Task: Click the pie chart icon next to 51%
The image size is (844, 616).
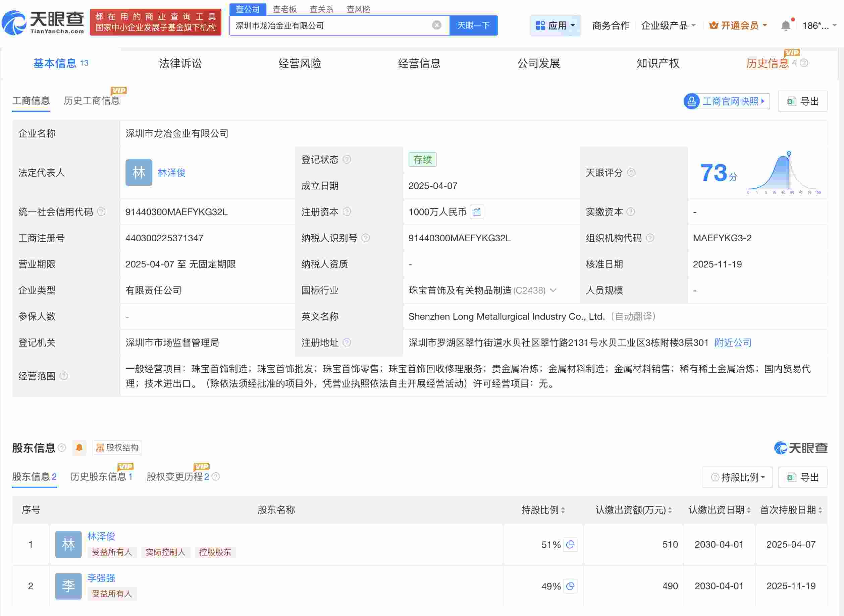Action: [x=570, y=544]
